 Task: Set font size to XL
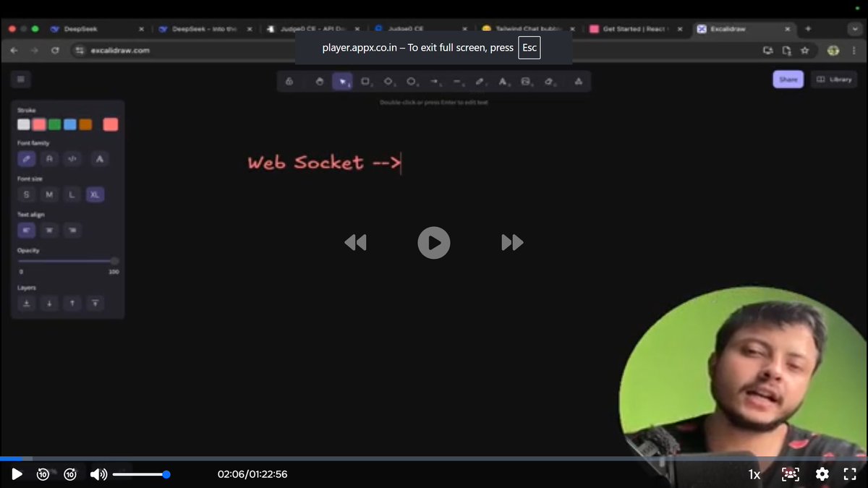(95, 194)
